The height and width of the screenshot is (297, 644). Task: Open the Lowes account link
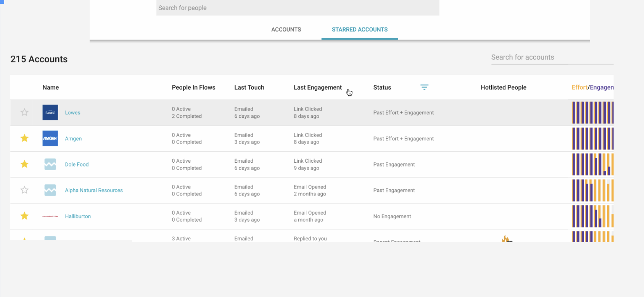point(72,113)
